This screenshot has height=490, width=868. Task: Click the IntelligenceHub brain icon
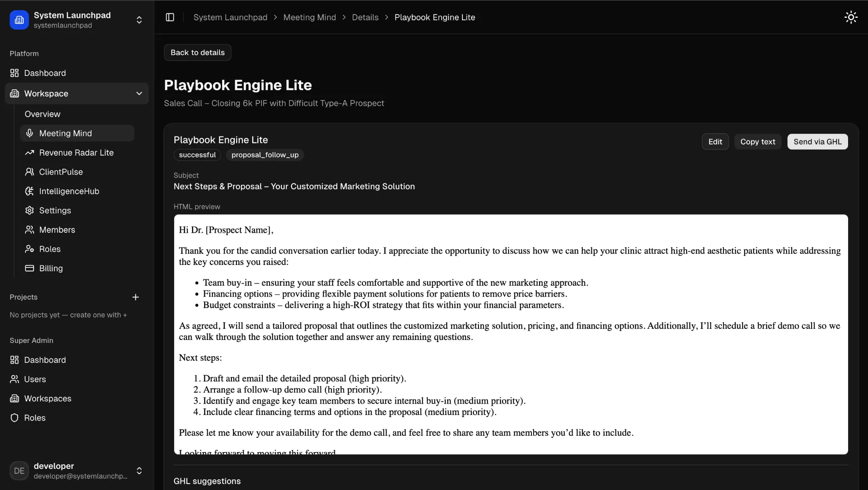click(29, 191)
